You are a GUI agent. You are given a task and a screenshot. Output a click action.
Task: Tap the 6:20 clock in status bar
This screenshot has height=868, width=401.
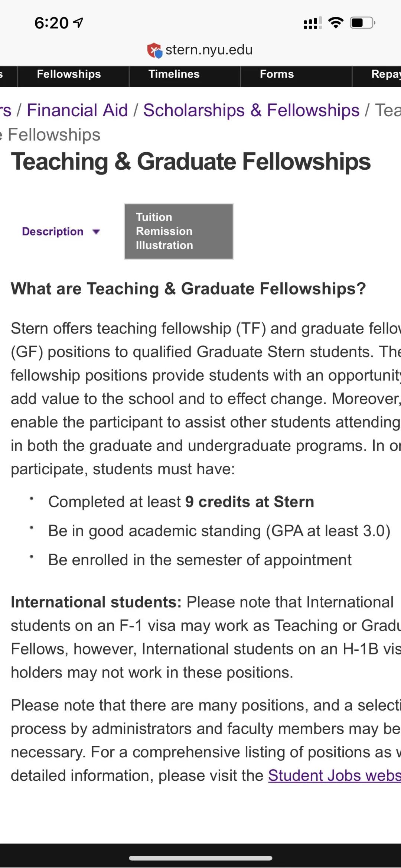pos(51,23)
